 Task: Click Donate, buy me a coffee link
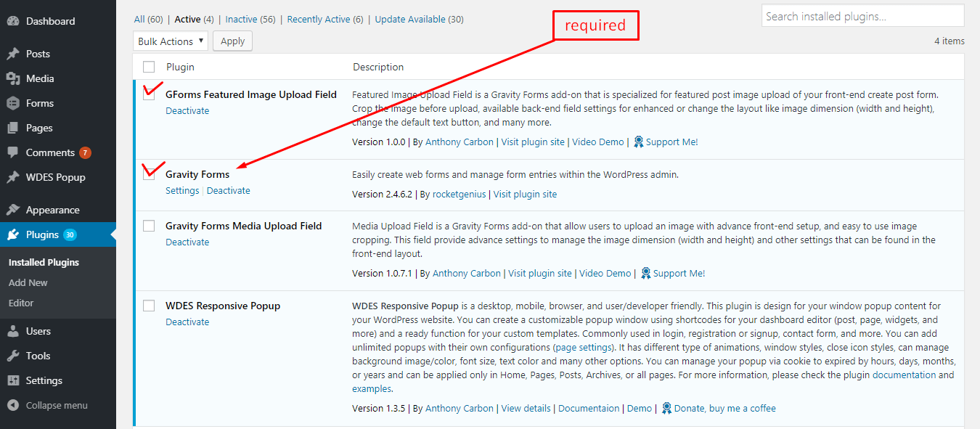click(x=724, y=409)
